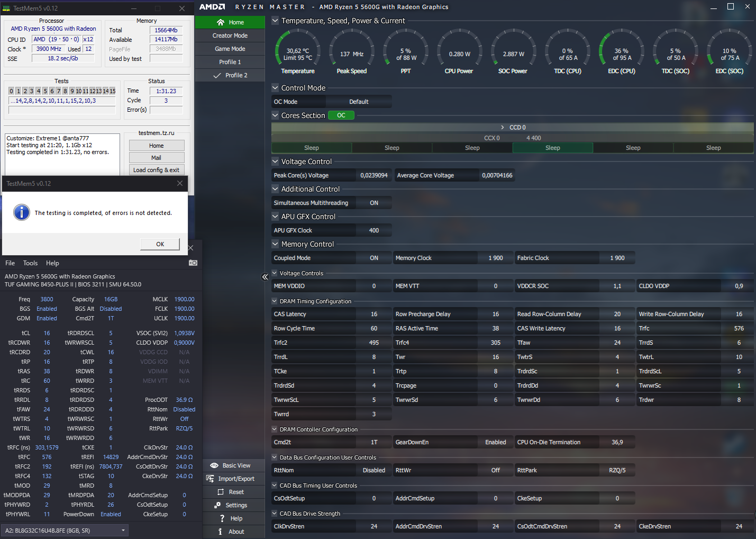Click the Trfc 576 value field
This screenshot has height=539, width=756.
739,328
